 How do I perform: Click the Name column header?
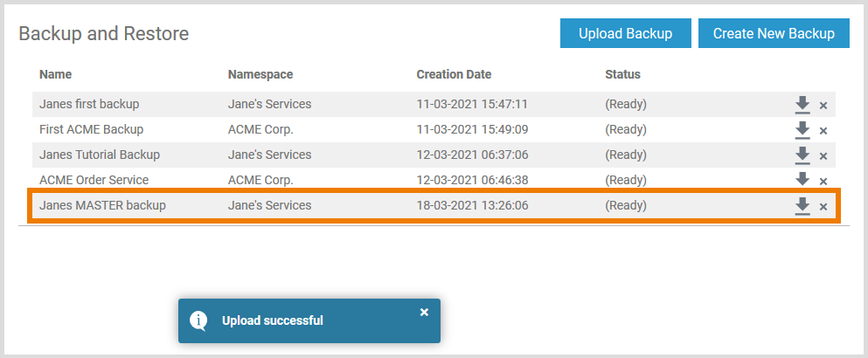coord(55,74)
